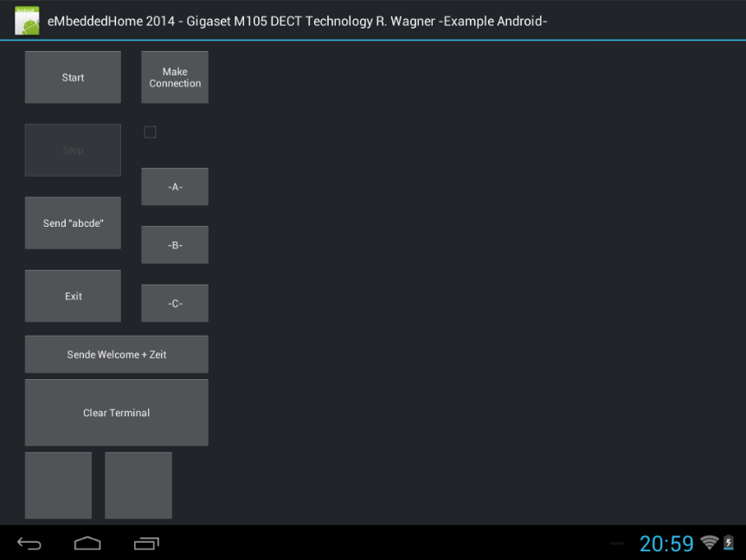746x560 pixels.
Task: Tap the battery charging status icon
Action: (x=729, y=543)
